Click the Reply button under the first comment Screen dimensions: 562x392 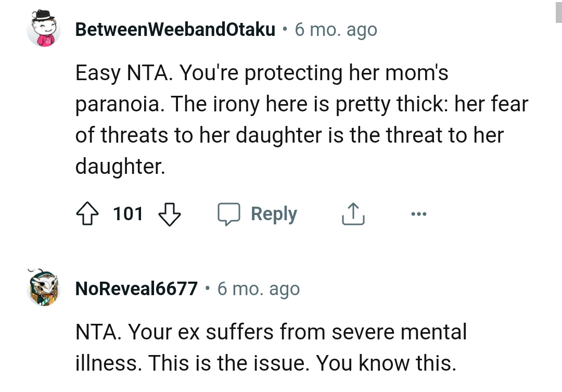click(274, 213)
